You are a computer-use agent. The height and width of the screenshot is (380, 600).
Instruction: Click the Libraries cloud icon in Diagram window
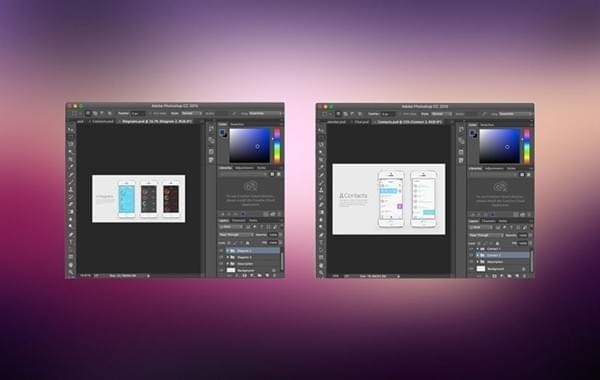point(250,186)
